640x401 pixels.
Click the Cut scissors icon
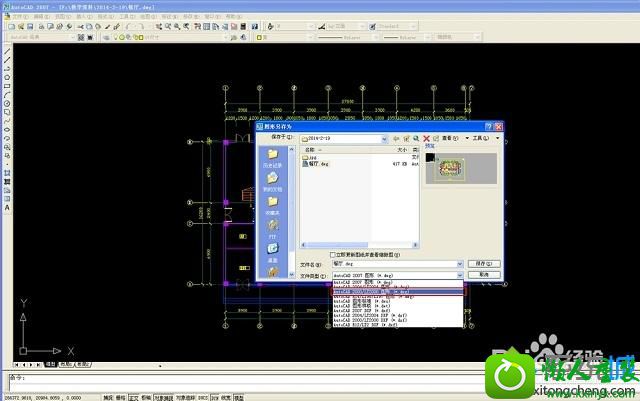pyautogui.click(x=80, y=27)
